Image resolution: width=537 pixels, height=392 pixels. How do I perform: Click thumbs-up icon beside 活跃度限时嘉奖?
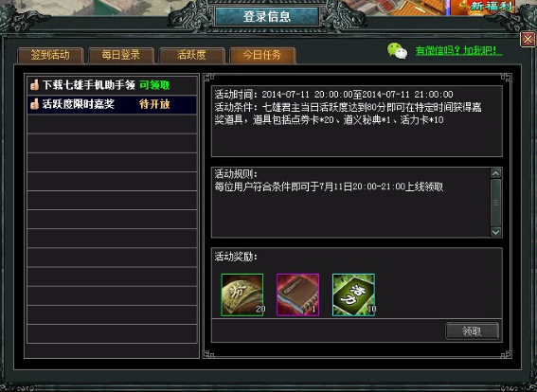34,104
